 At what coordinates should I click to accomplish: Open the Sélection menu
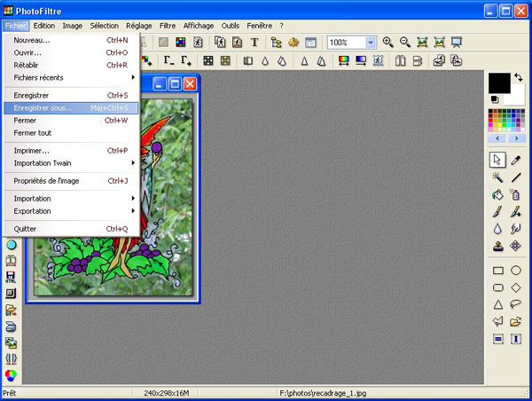[x=104, y=26]
